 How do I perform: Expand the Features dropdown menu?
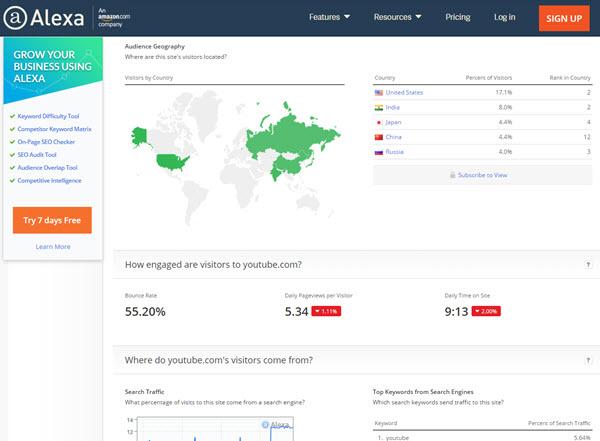click(x=329, y=17)
